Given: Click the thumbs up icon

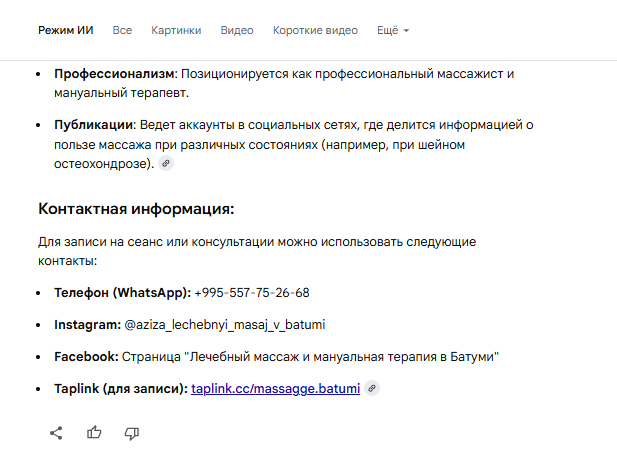Looking at the screenshot, I should click(x=94, y=433).
